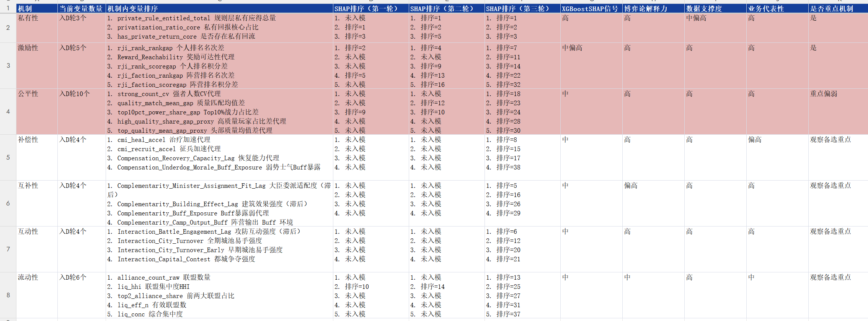Click the cell containing private_rule_entitled_total
The width and height of the screenshot is (868, 321).
[219, 28]
